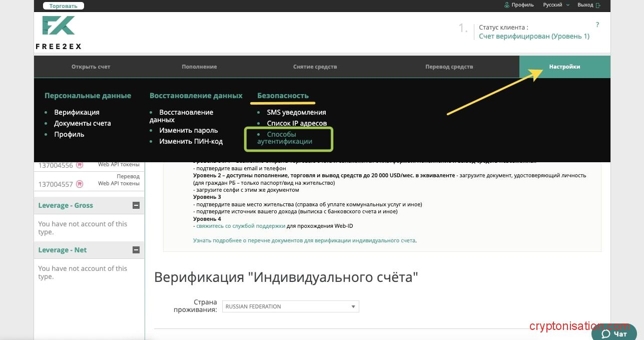The height and width of the screenshot is (340, 644).
Task: Open the Настройки tab
Action: coord(564,67)
